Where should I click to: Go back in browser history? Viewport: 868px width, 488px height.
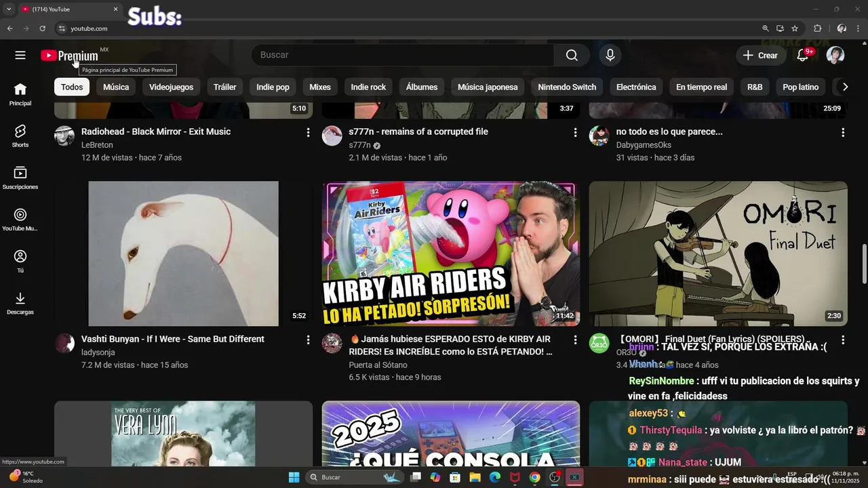click(9, 28)
